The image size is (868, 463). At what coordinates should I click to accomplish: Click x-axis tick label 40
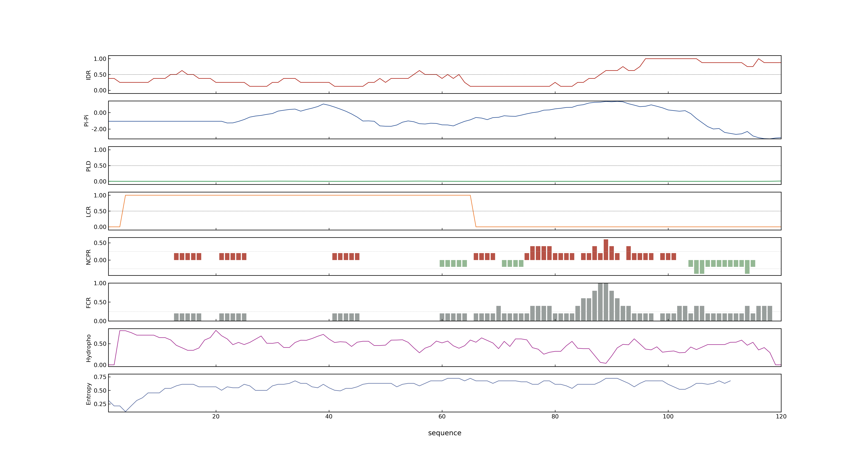(x=329, y=416)
